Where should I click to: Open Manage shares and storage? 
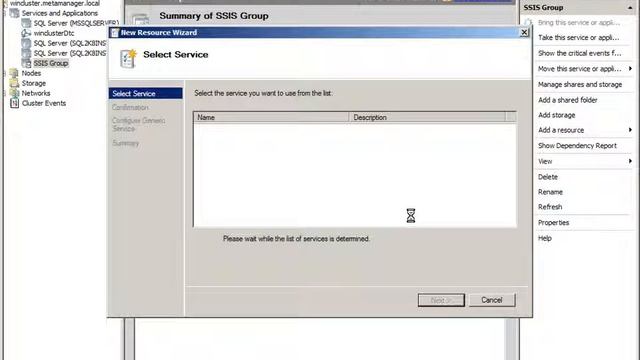(580, 84)
